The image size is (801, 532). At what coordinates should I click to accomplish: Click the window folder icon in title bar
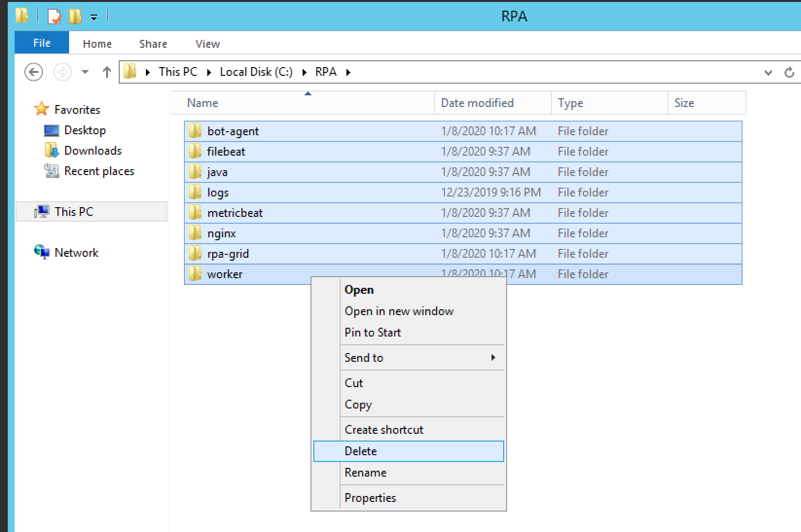coord(21,16)
